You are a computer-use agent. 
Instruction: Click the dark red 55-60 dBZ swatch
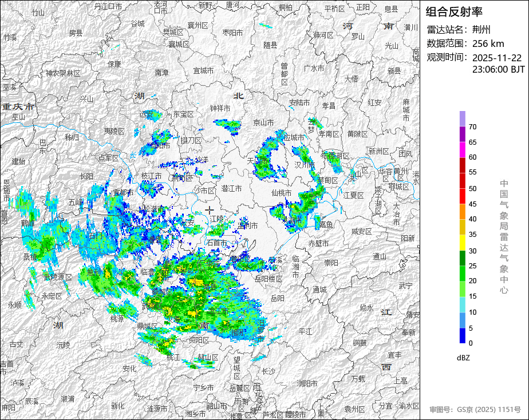pos(462,165)
